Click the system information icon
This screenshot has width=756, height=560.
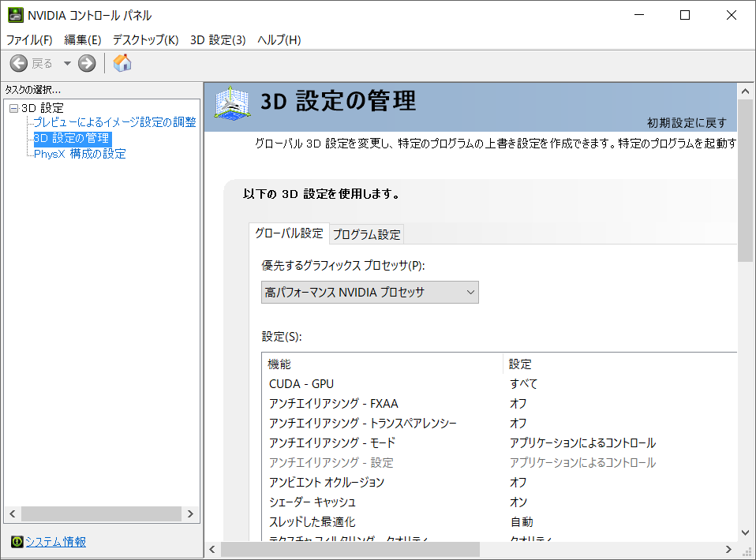point(17,542)
